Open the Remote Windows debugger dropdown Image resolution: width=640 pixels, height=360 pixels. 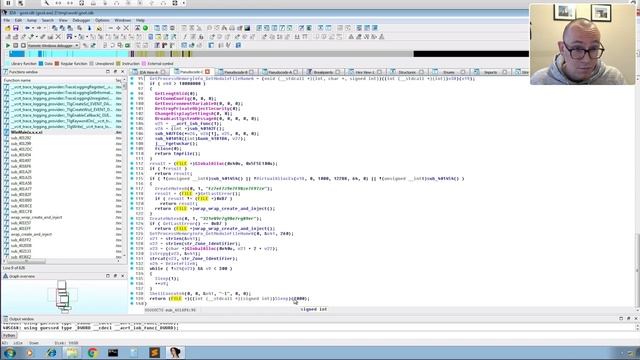coord(53,45)
